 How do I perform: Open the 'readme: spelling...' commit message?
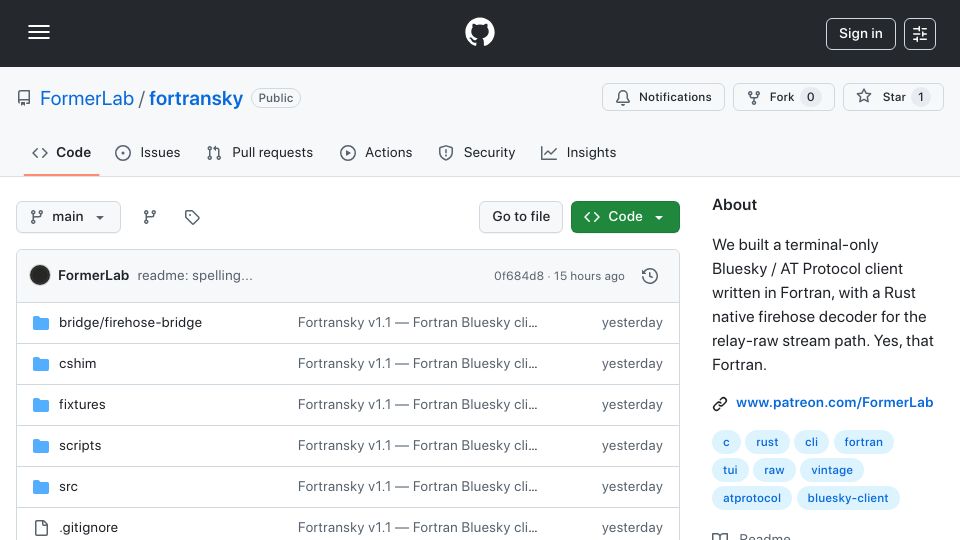(x=195, y=276)
